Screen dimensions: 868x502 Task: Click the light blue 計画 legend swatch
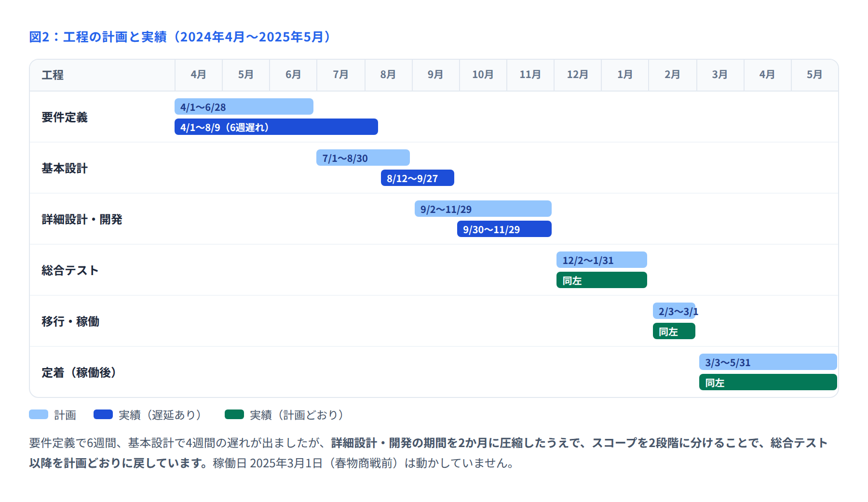[x=39, y=414]
